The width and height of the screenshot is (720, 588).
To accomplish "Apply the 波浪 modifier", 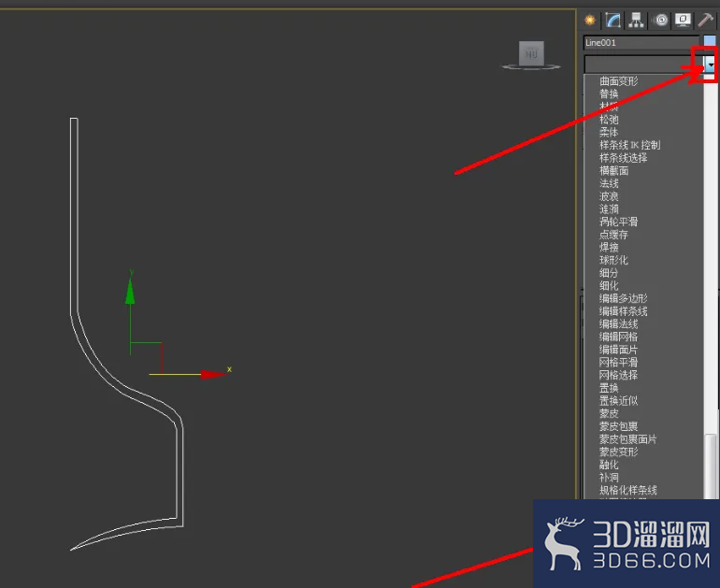I will pyautogui.click(x=609, y=196).
